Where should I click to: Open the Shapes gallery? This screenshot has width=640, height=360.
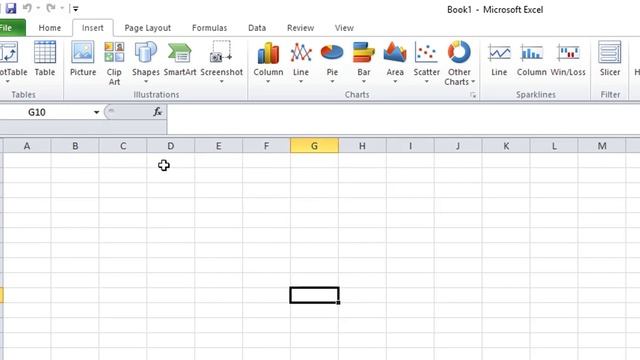point(146,62)
